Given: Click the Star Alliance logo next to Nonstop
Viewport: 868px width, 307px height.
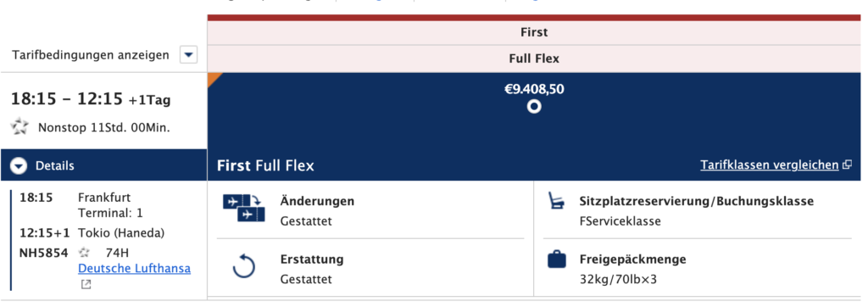Looking at the screenshot, I should [x=20, y=127].
